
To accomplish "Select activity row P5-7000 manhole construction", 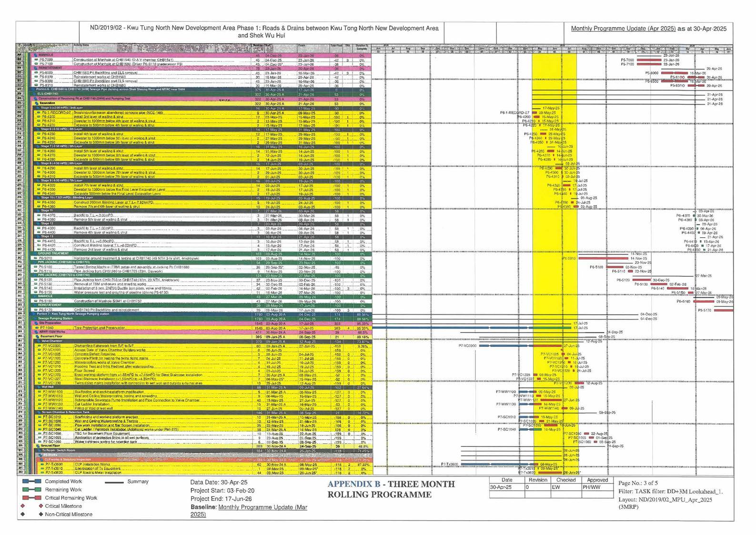I will click(201, 60).
